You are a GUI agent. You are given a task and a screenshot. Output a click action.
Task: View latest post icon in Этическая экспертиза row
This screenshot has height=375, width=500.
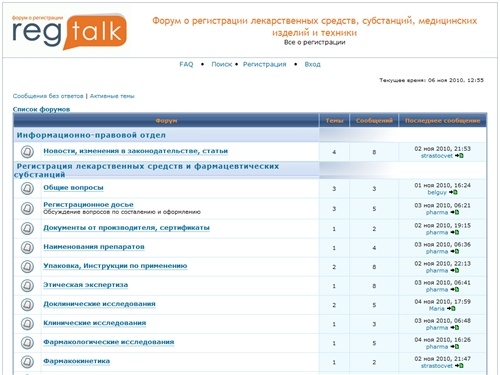[x=455, y=289]
